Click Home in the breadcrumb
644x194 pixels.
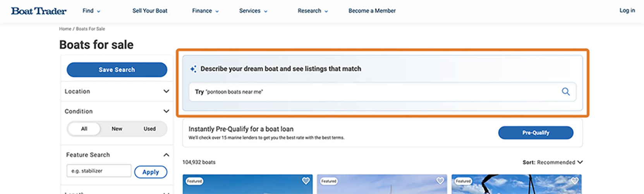(x=65, y=29)
